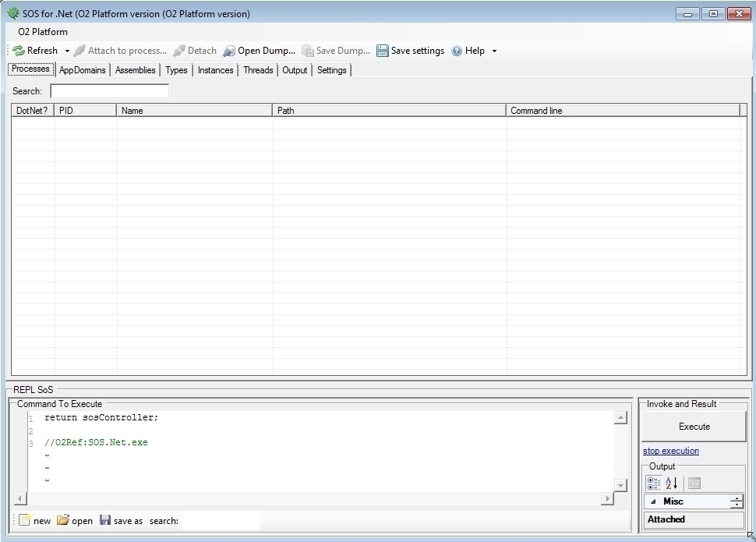Viewport: 756px width, 542px height.
Task: Save script using save as icon
Action: (x=105, y=520)
